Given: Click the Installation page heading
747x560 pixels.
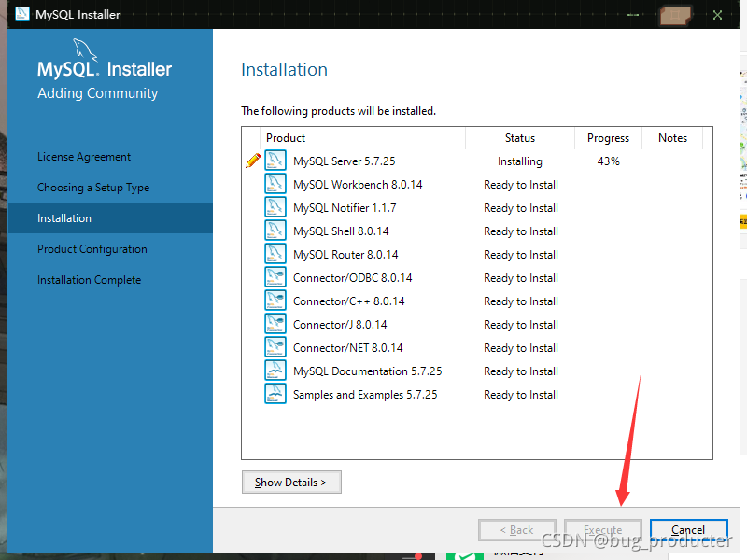Looking at the screenshot, I should 285,69.
